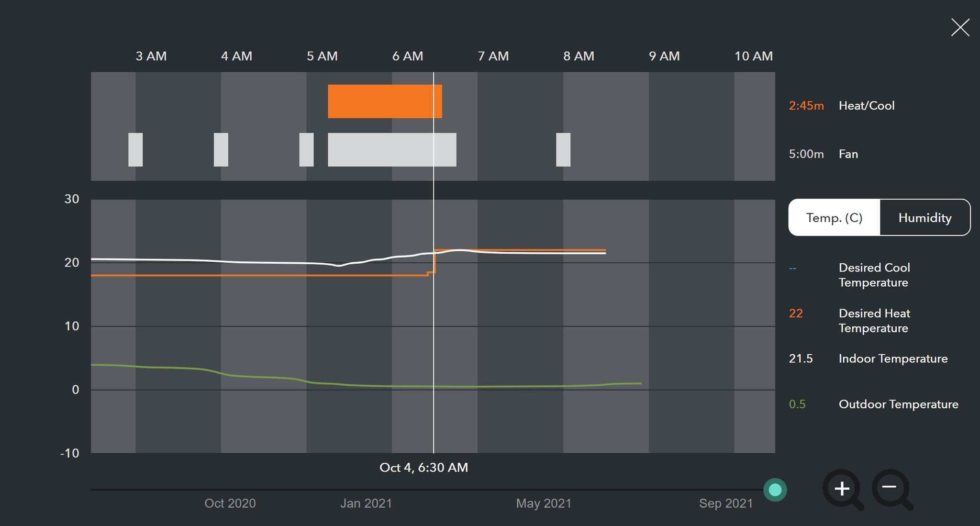980x526 pixels.
Task: Click the orange 22 desired heat value
Action: [x=796, y=313]
